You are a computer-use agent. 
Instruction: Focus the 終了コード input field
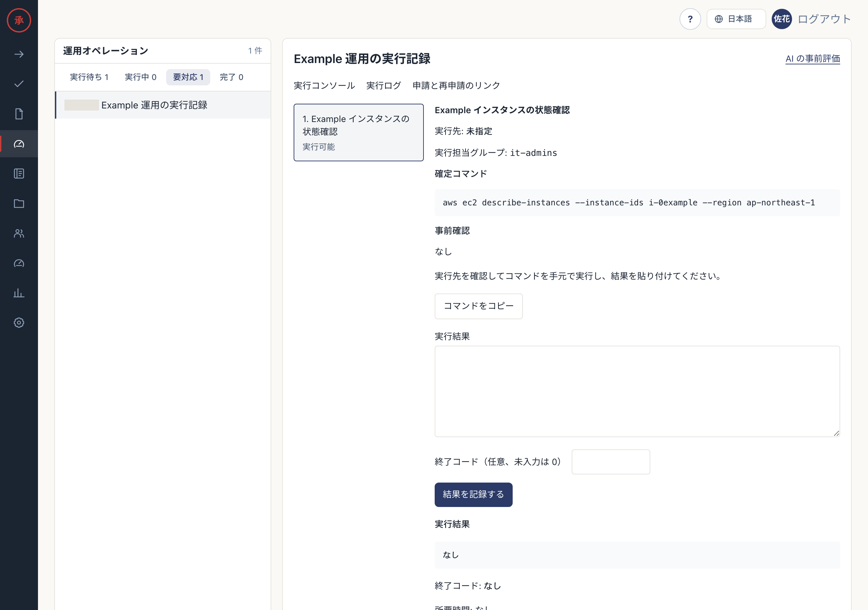point(611,462)
